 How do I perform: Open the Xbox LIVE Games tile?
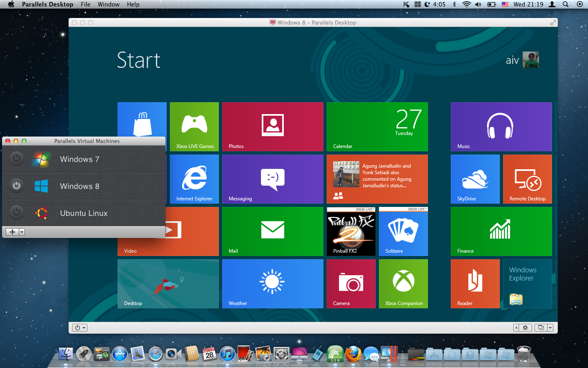click(194, 127)
